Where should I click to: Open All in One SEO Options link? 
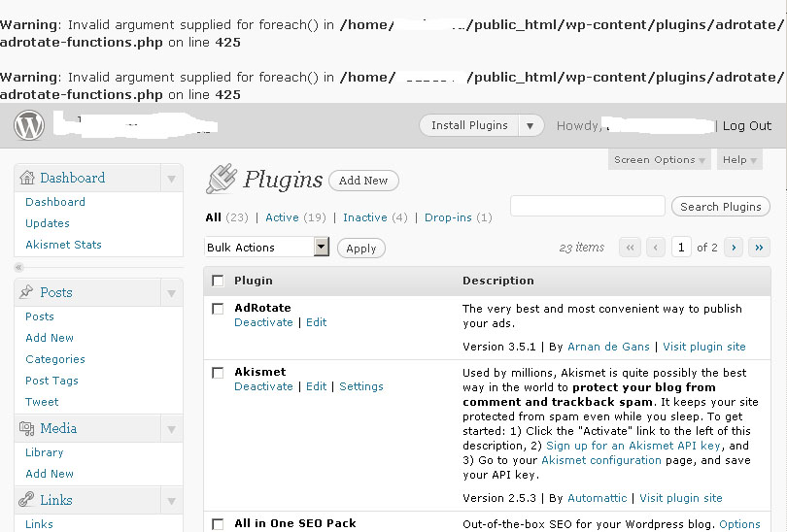pos(739,524)
